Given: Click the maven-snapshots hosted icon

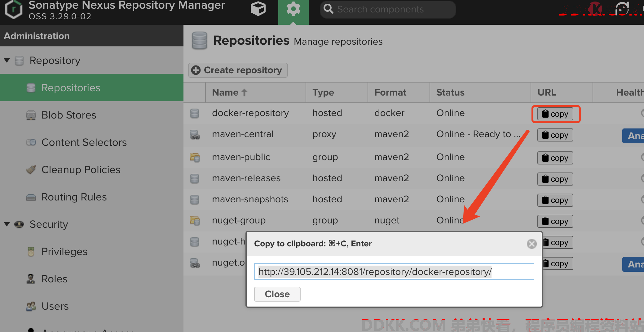Looking at the screenshot, I should tap(195, 200).
